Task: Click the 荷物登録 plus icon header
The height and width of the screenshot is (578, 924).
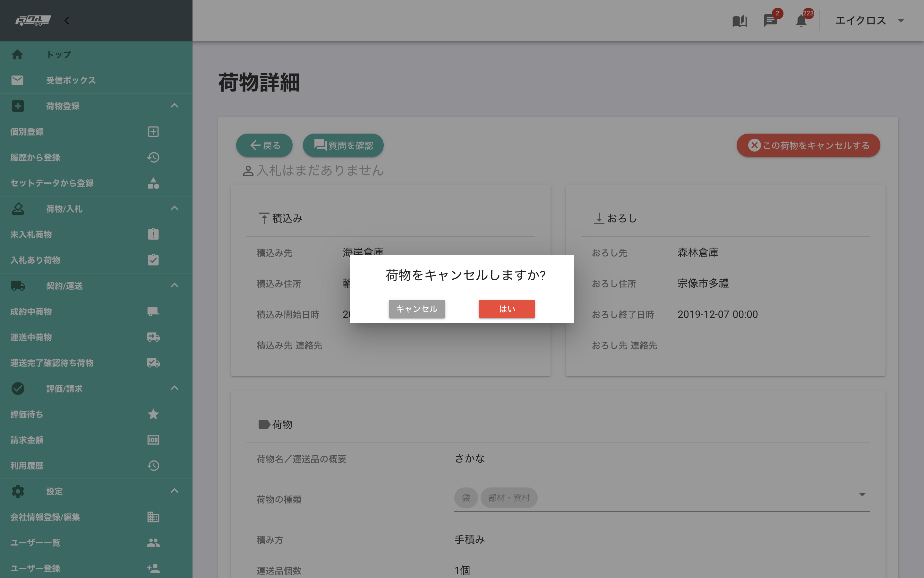Action: point(18,106)
